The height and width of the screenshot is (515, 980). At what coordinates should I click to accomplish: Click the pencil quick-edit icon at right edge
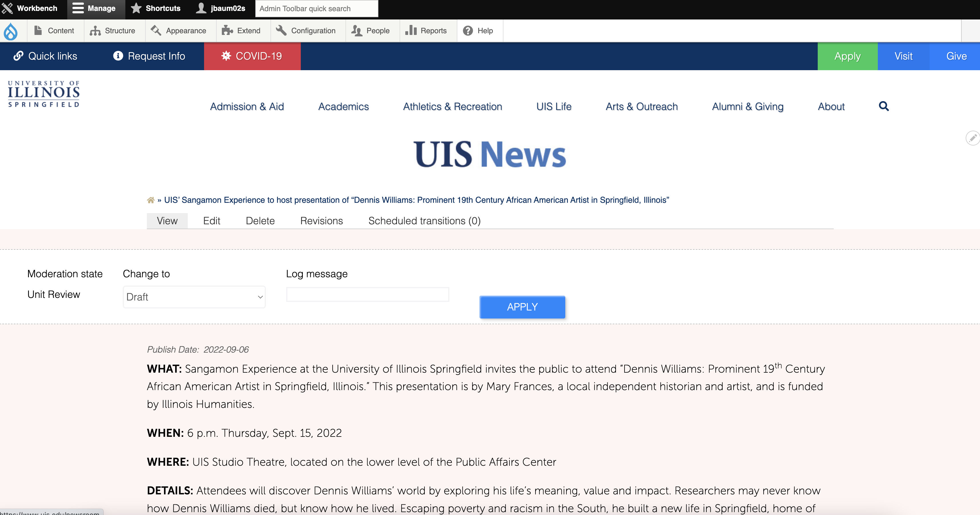click(973, 138)
